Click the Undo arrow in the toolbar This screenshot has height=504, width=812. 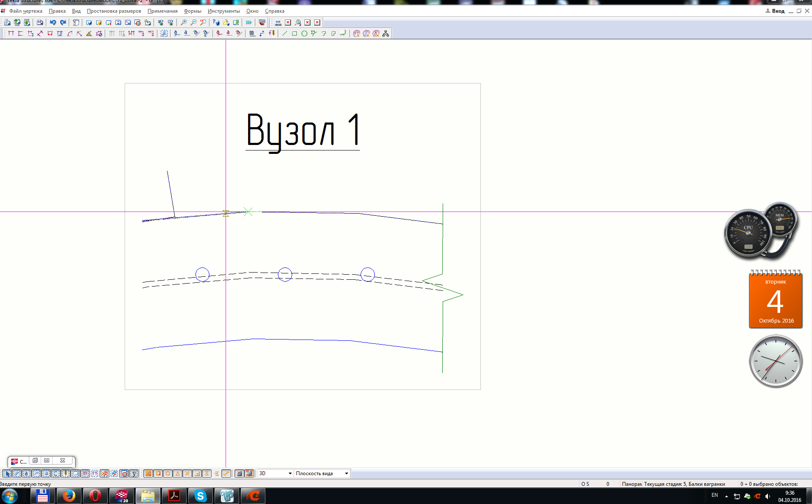click(x=53, y=22)
